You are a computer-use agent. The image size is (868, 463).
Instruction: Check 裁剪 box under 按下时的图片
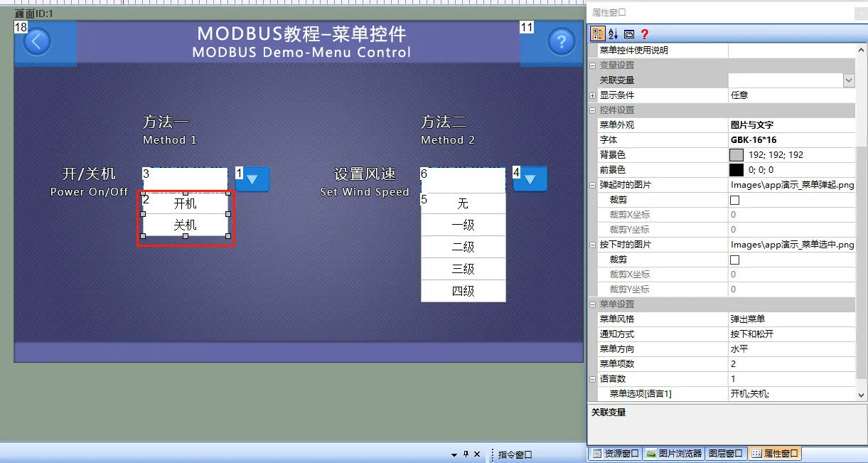(x=735, y=260)
